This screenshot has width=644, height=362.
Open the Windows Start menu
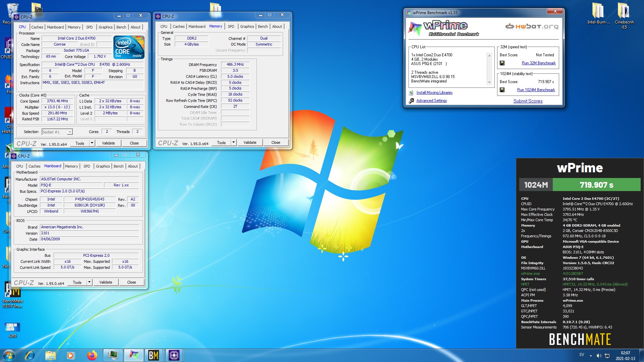click(9, 355)
